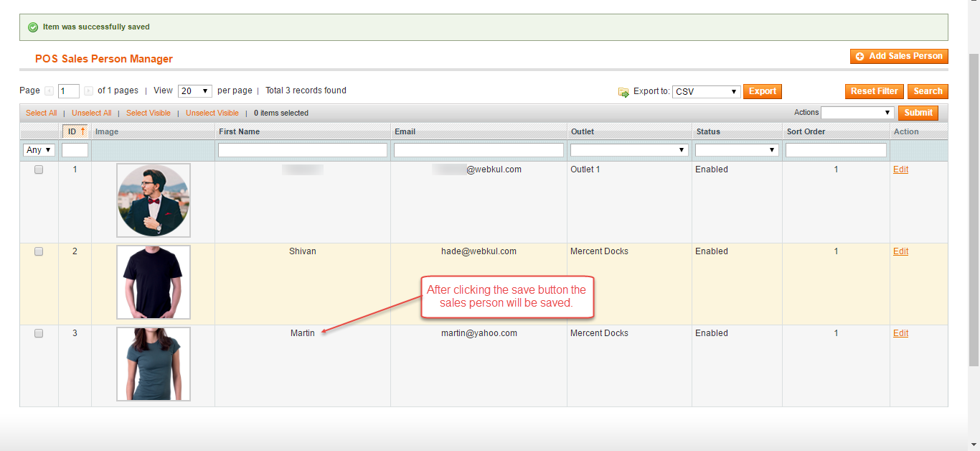Image resolution: width=980 pixels, height=451 pixels.
Task: Click the Edit link for Martin
Action: tap(900, 333)
